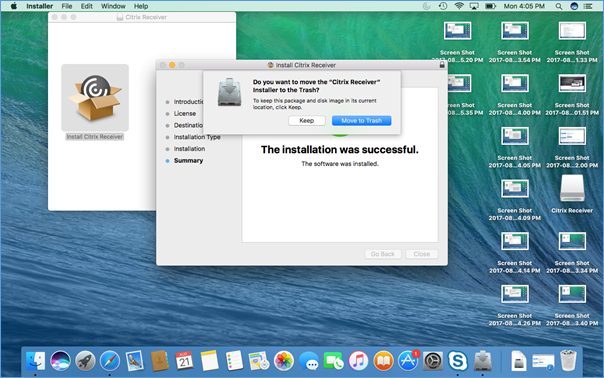Viewport: 604px width, 378px height.
Task: Select screenshot file ending 4.05 PM
Action: (515, 136)
